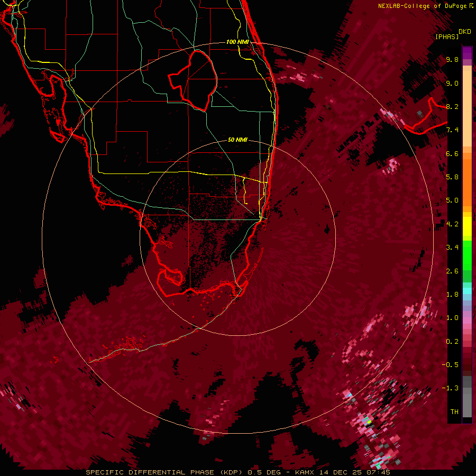The height and width of the screenshot is (476, 476).
Task: Click the yellow segment of the color scale
Action: click(467, 226)
